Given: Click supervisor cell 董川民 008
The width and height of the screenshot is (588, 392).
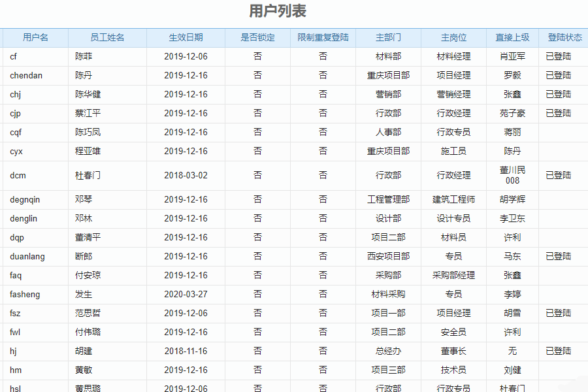Looking at the screenshot, I should (x=512, y=176).
